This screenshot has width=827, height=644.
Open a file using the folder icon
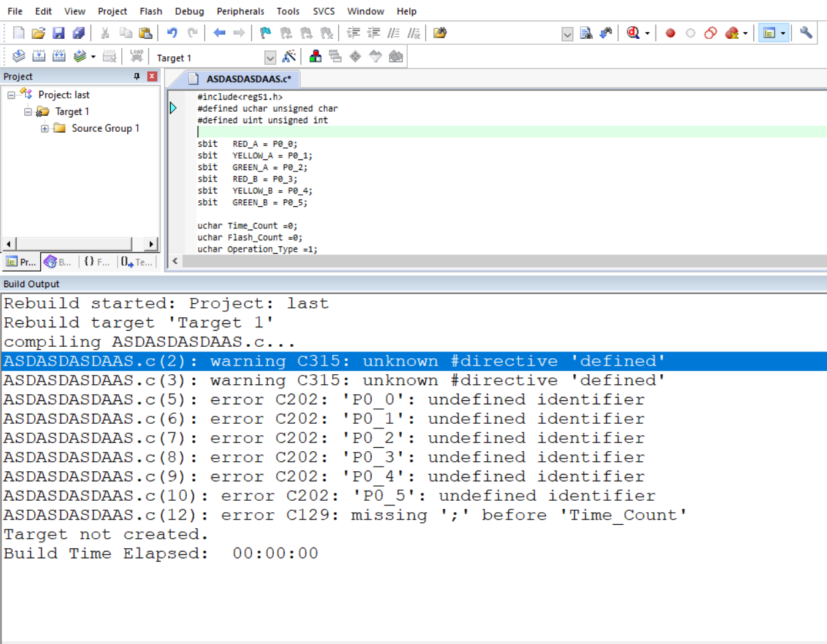tap(38, 33)
